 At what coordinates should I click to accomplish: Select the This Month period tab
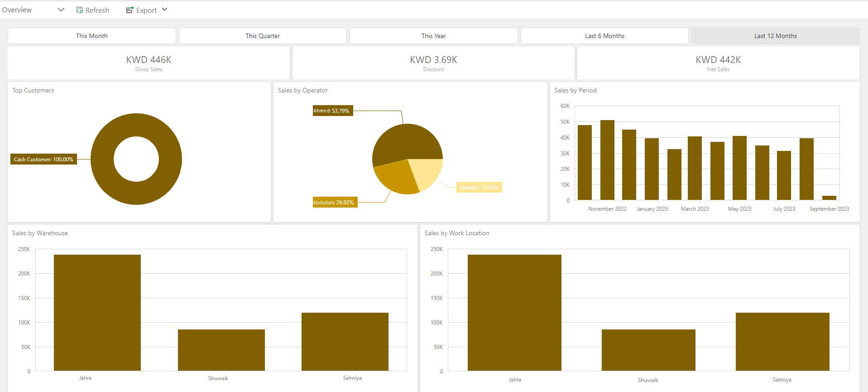click(x=92, y=36)
